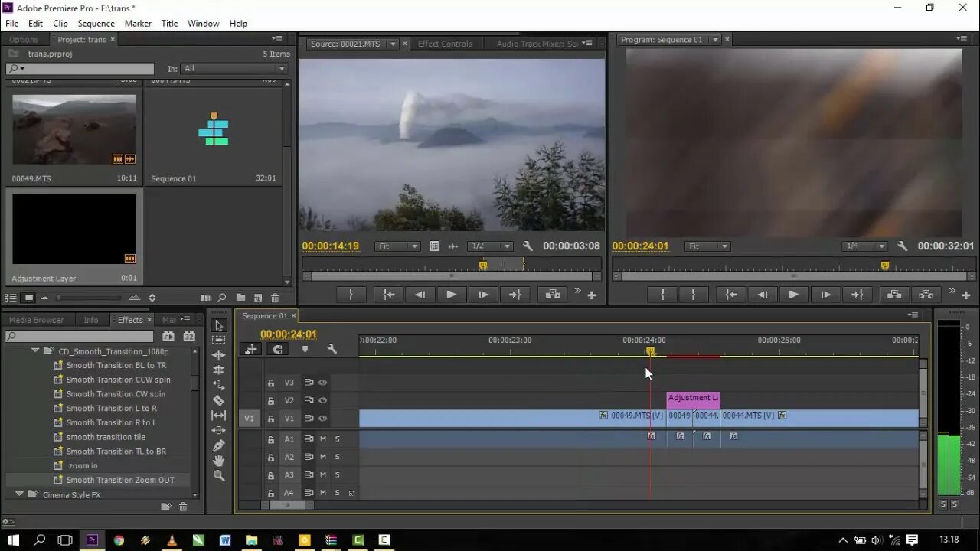
Task: Switch to the Effect Controls tab
Action: coord(445,44)
